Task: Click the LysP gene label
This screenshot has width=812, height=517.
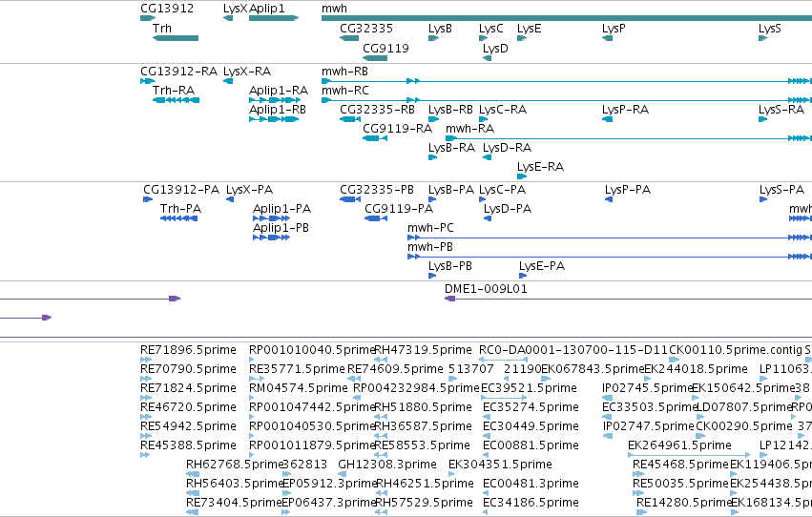Action: pyautogui.click(x=614, y=29)
